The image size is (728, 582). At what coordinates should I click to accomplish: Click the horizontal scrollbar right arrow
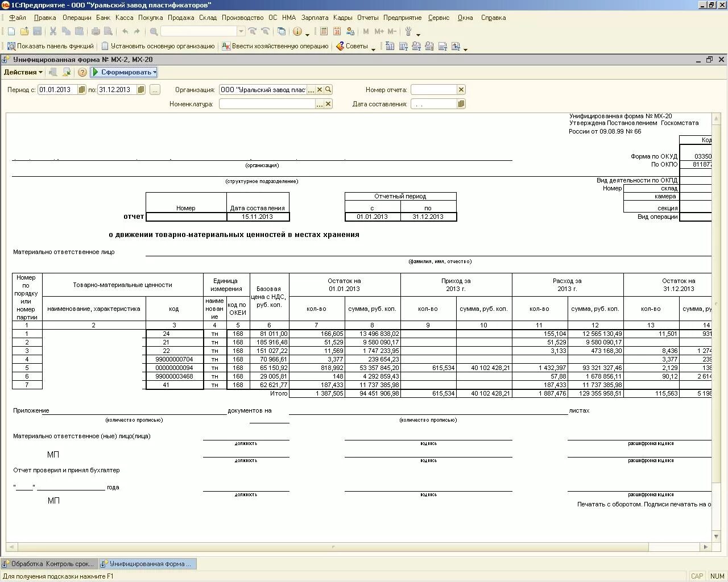click(x=706, y=547)
